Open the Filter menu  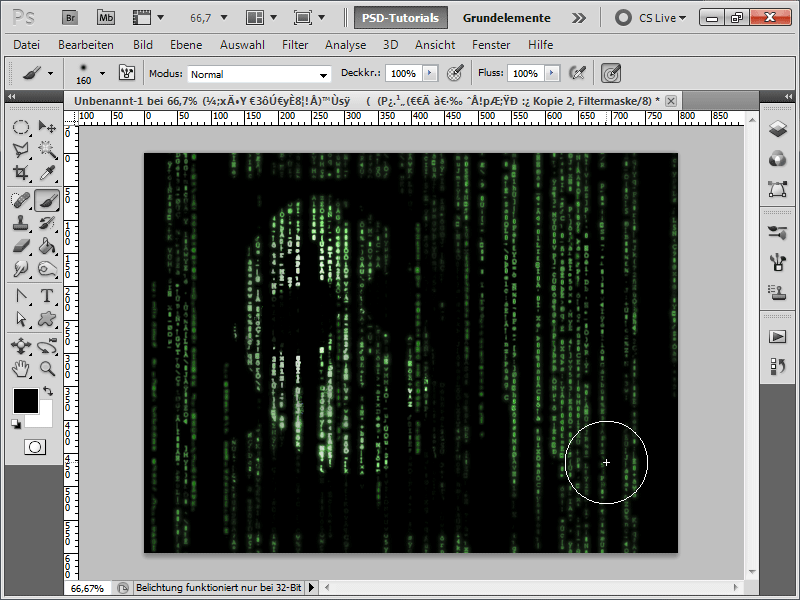tap(295, 45)
